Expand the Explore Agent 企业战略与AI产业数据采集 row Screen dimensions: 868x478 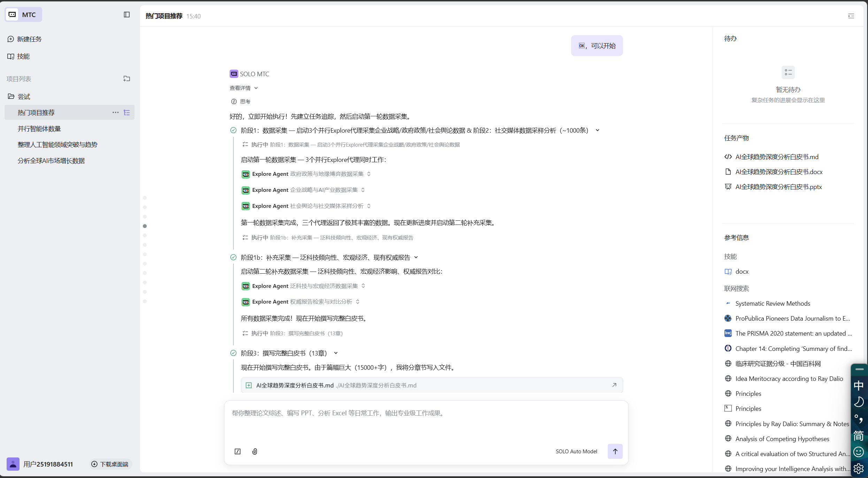click(363, 190)
